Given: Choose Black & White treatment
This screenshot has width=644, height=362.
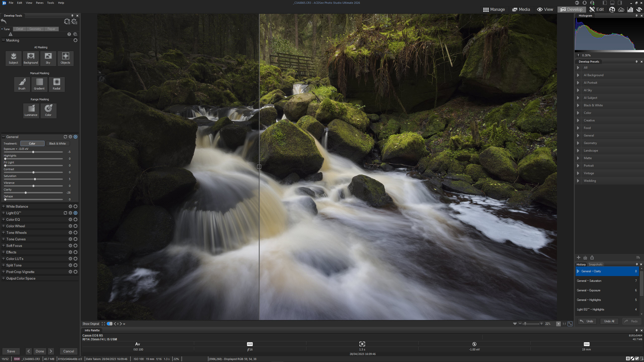Looking at the screenshot, I should coord(58,144).
